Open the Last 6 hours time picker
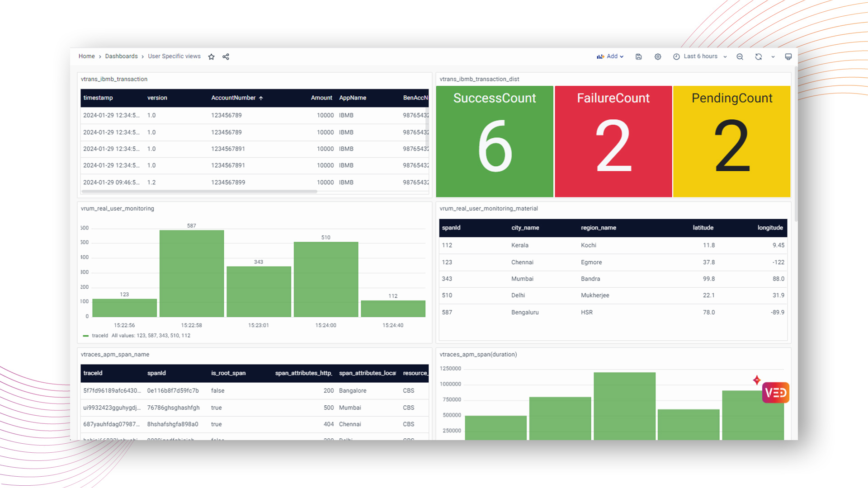This screenshot has height=488, width=868. [700, 56]
